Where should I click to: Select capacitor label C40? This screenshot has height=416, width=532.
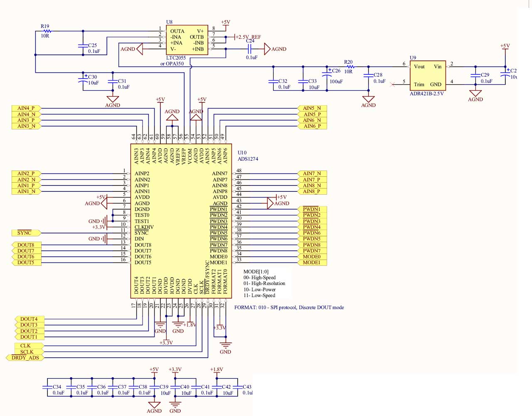coord(185,387)
